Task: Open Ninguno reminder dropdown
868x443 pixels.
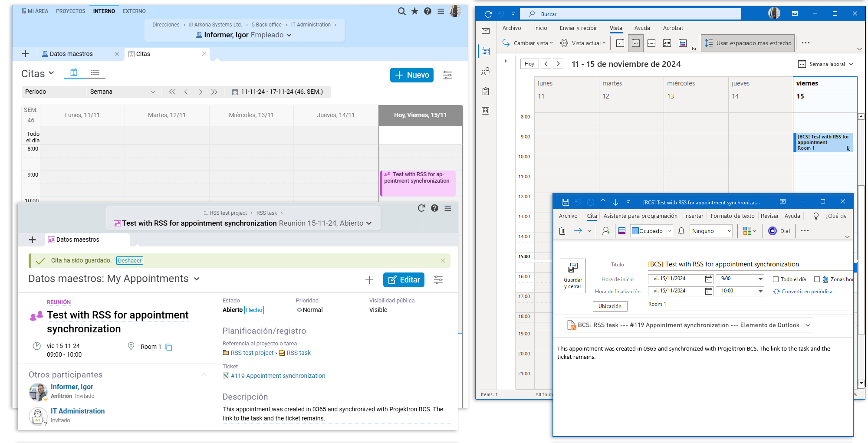Action: (729, 231)
